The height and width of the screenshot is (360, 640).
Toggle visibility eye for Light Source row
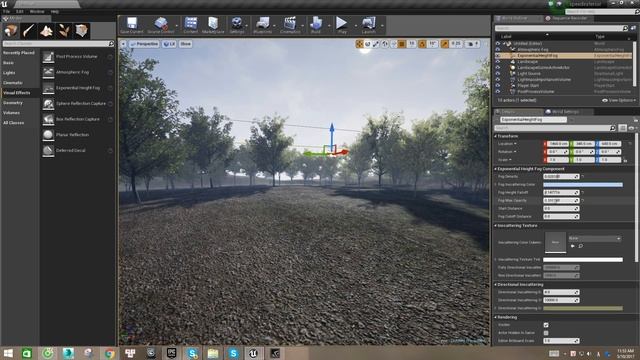pyautogui.click(x=498, y=73)
